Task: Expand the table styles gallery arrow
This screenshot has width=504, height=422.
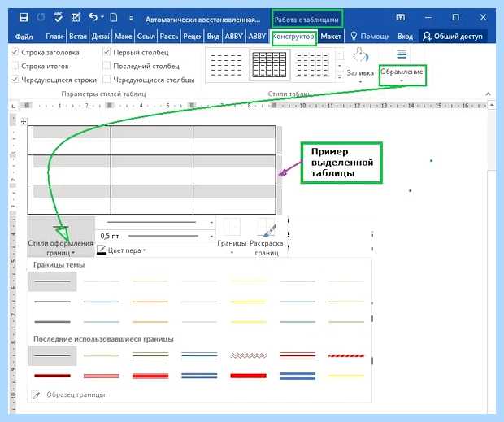Action: tap(340, 76)
